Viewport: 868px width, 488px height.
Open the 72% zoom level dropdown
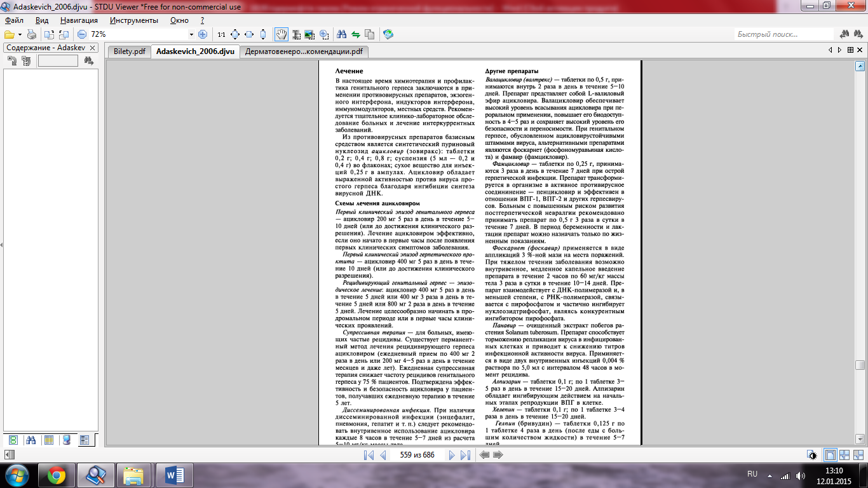pyautogui.click(x=191, y=34)
